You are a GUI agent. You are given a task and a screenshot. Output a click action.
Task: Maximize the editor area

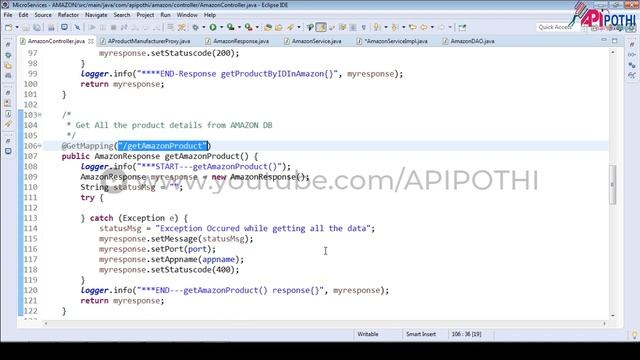[615, 40]
